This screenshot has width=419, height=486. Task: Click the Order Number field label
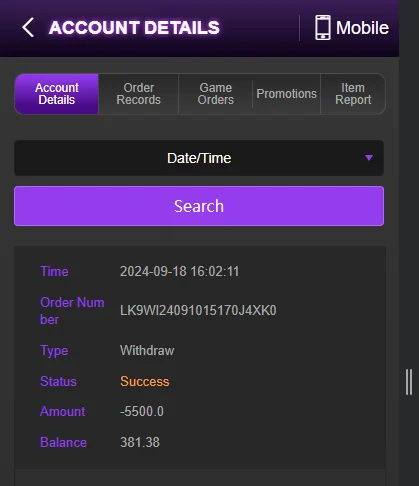click(x=72, y=311)
